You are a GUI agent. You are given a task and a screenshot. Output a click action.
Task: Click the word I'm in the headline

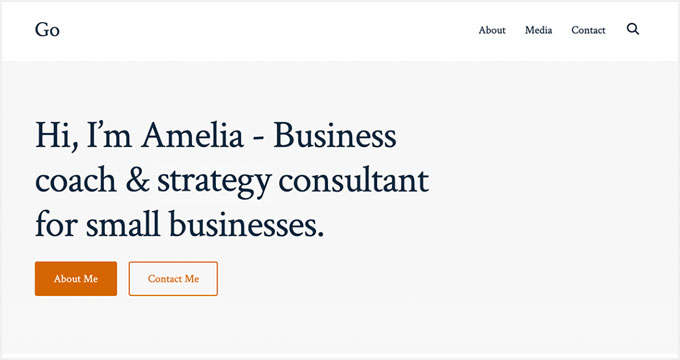pyautogui.click(x=109, y=135)
